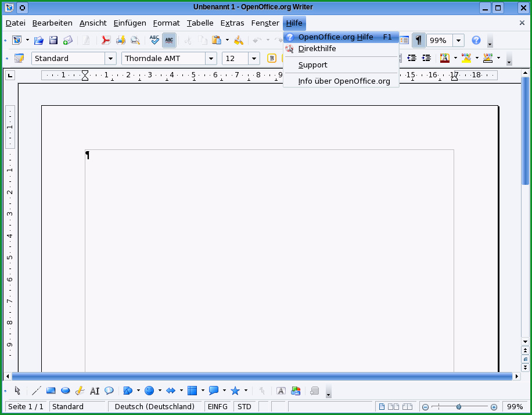This screenshot has width=532, height=415.
Task: Expand the highlighting color arrow
Action: (x=477, y=58)
